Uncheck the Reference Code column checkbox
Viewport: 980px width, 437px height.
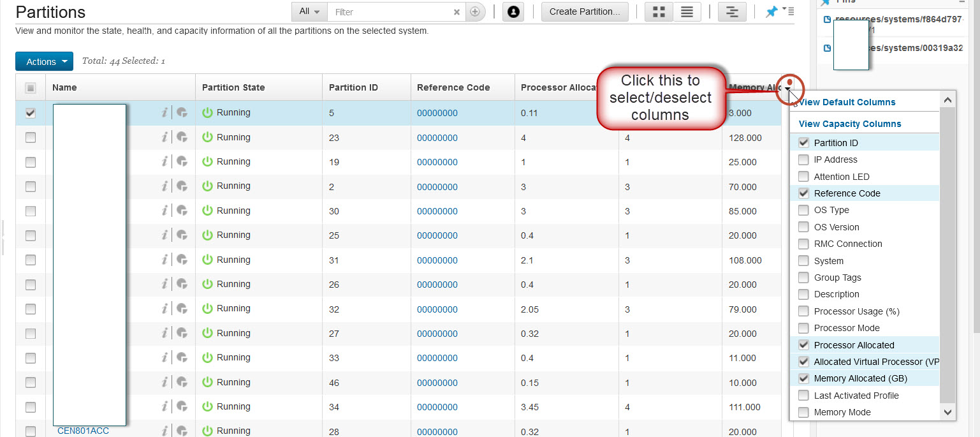803,193
